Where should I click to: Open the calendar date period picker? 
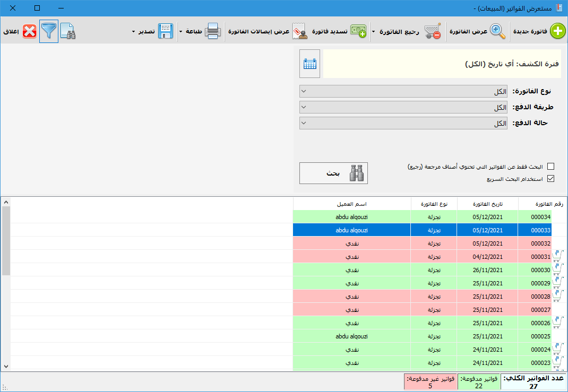click(309, 64)
